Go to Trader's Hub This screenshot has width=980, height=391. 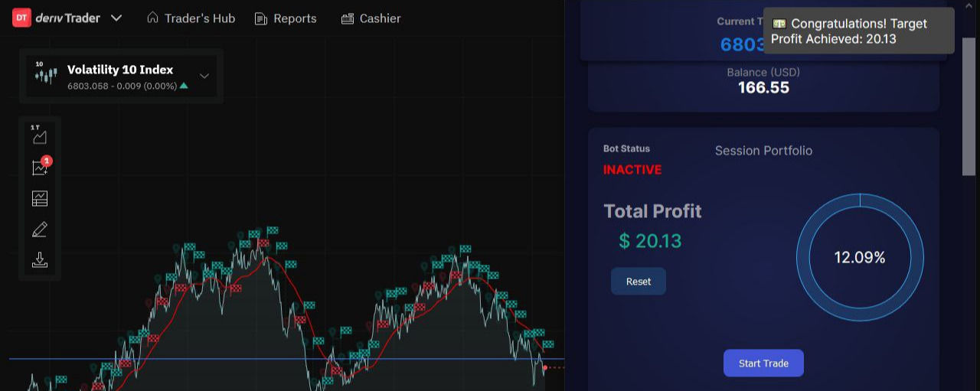tap(191, 18)
